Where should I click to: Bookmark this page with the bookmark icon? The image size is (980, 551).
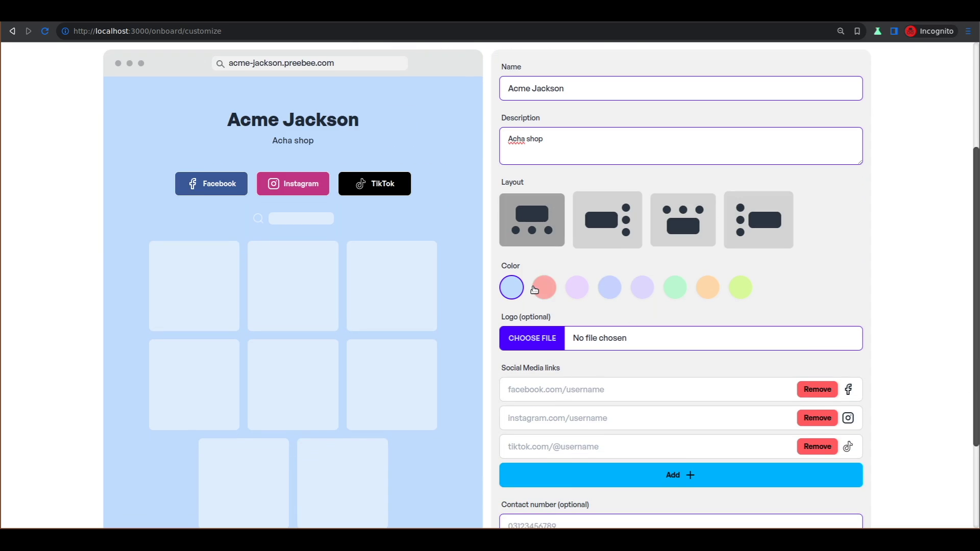(857, 31)
